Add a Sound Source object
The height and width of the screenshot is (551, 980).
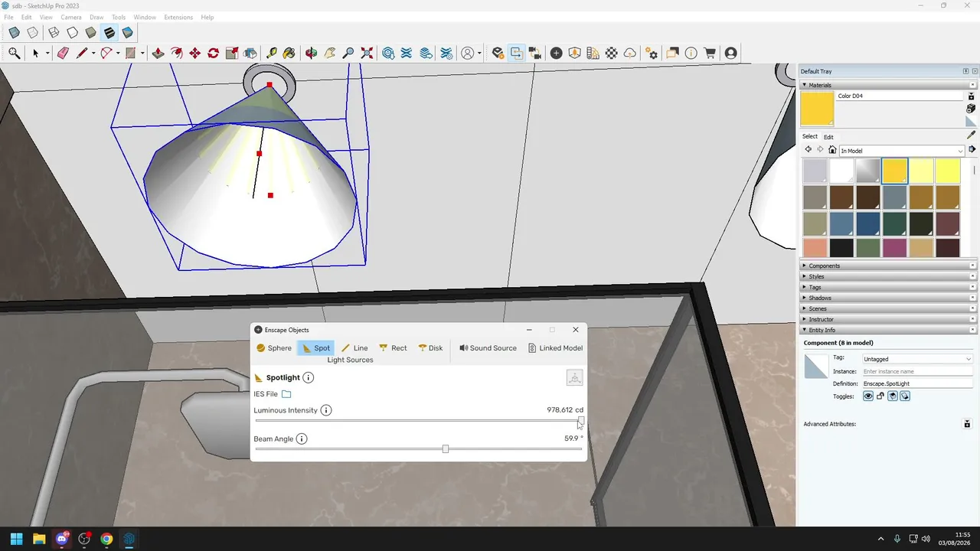tap(488, 348)
